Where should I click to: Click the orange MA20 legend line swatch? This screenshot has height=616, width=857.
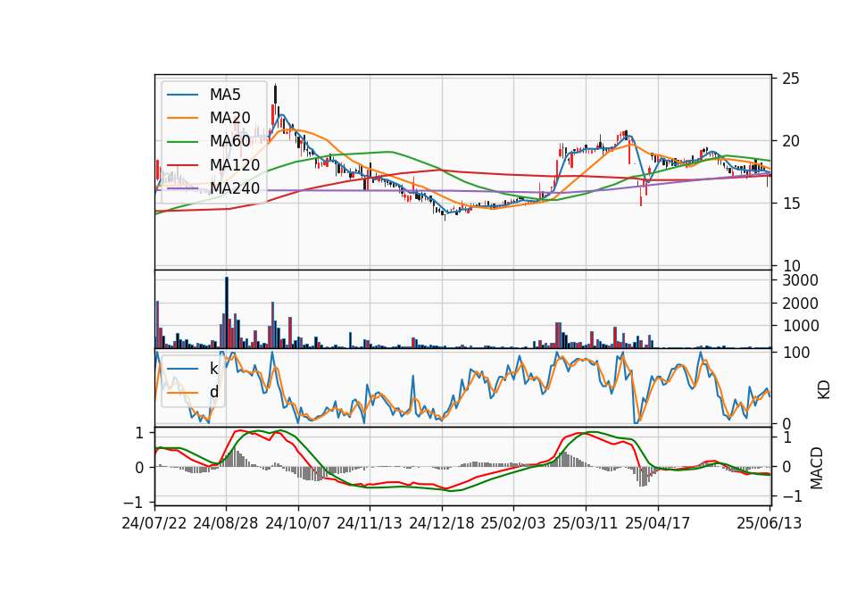tap(182, 118)
